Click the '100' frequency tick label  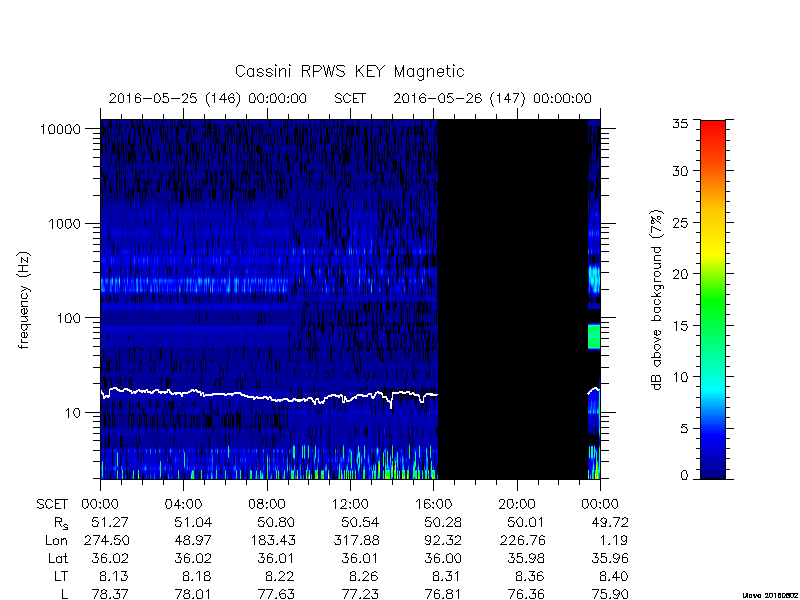tap(69, 318)
